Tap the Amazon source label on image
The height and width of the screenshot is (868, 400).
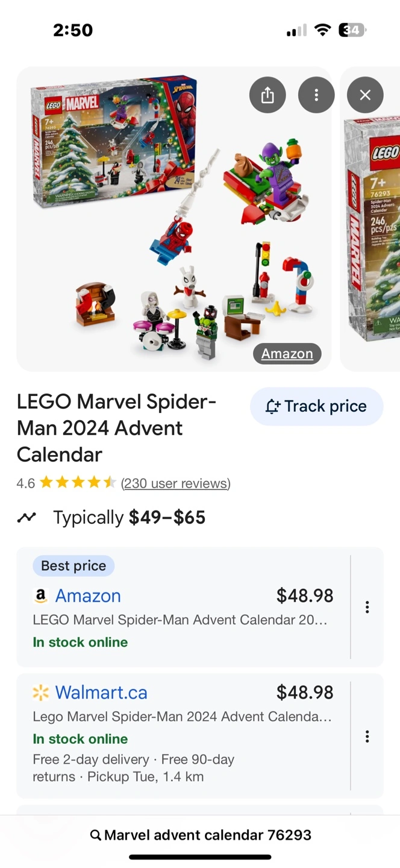click(x=287, y=354)
